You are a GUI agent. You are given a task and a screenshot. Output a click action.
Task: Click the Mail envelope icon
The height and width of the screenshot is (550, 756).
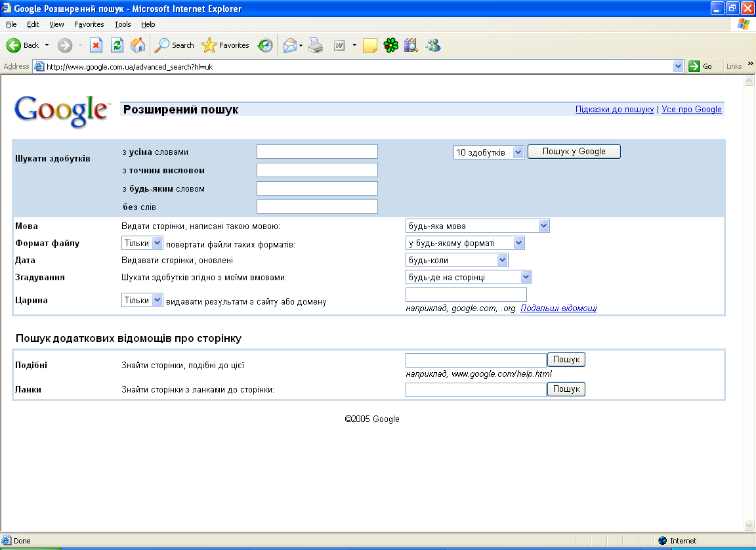pyautogui.click(x=290, y=45)
